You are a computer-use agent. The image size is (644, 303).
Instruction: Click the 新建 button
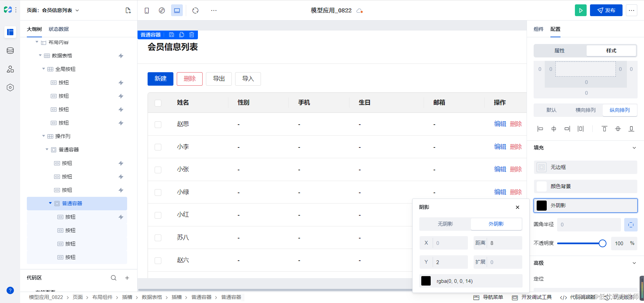pos(160,79)
